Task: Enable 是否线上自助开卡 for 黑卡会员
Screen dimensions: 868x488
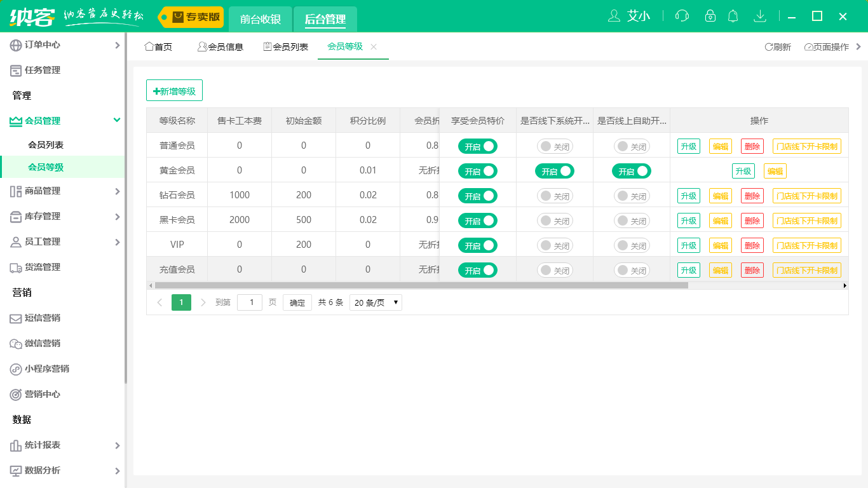Action: coord(632,220)
